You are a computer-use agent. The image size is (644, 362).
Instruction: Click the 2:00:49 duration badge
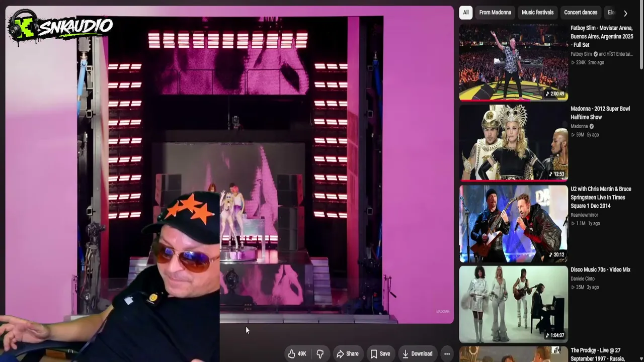click(555, 94)
